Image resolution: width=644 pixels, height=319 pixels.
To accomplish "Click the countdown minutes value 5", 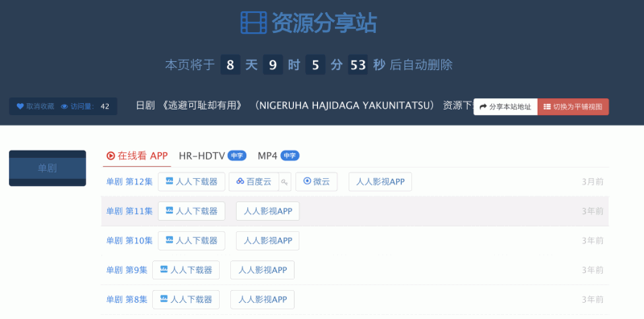I will click(316, 65).
